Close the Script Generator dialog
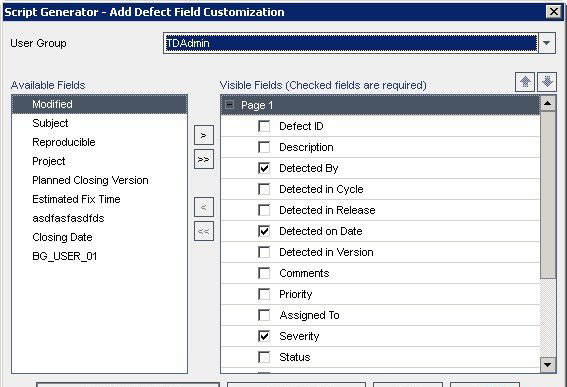The width and height of the screenshot is (567, 387). point(554,12)
